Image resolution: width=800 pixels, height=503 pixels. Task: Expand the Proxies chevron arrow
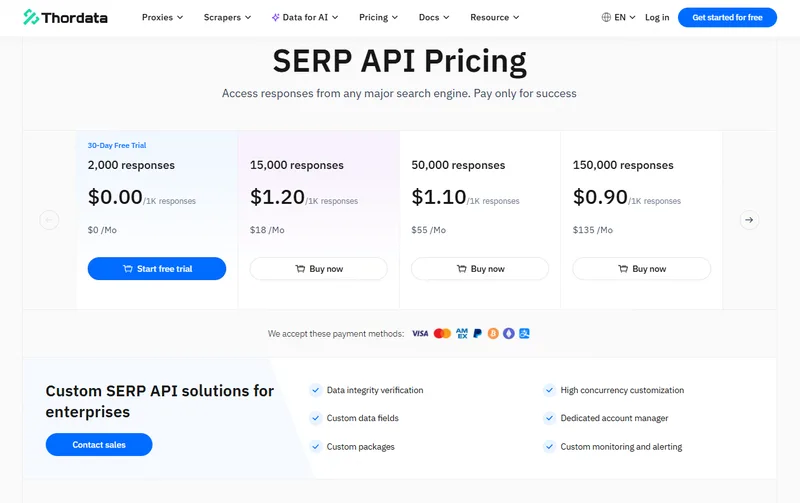(180, 17)
